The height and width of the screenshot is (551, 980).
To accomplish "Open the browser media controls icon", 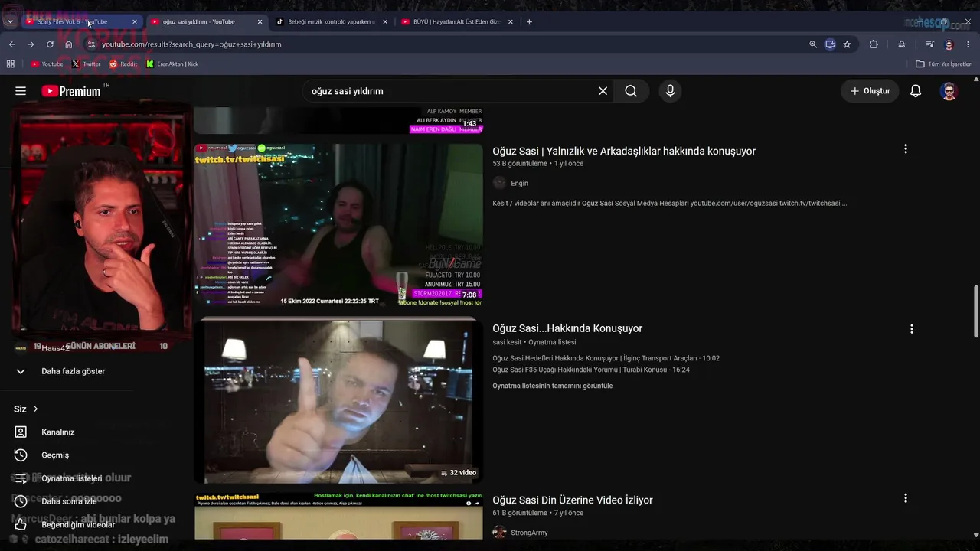I will coord(929,44).
